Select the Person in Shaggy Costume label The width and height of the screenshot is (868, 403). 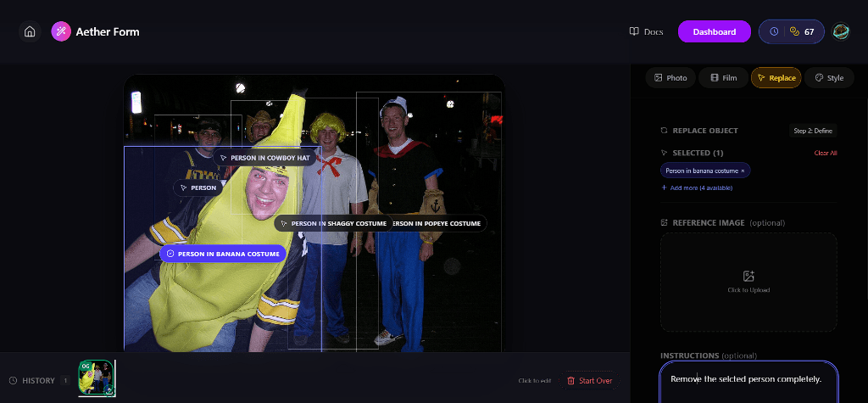coord(332,224)
